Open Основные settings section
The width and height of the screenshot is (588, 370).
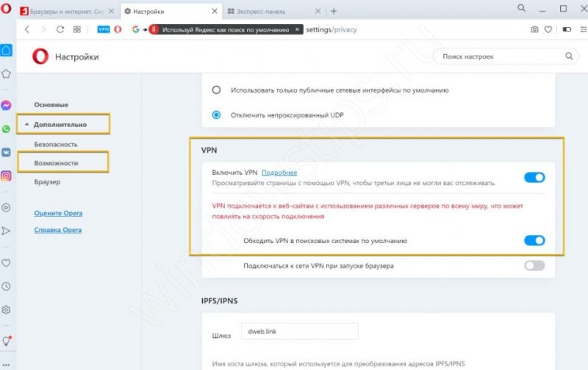(51, 105)
